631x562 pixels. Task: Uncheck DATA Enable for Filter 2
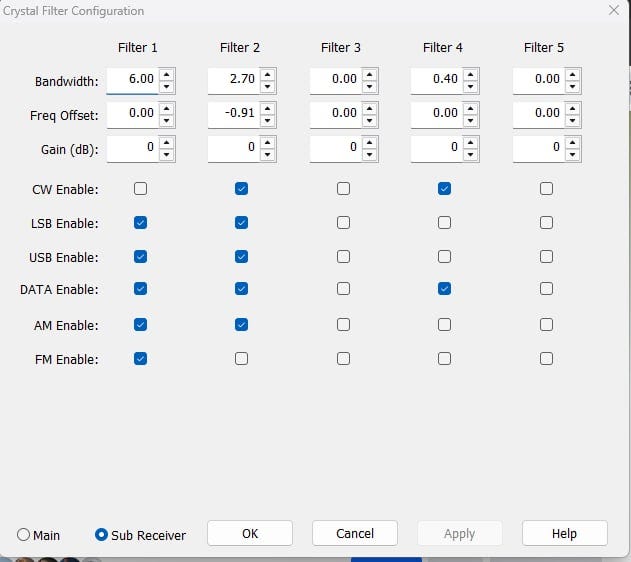click(241, 289)
